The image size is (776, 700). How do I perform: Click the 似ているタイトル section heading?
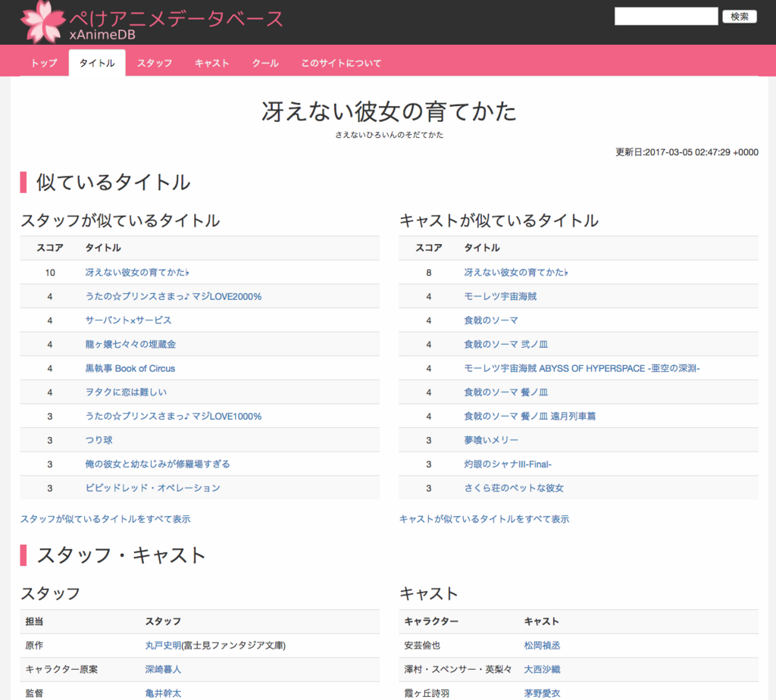tap(113, 183)
